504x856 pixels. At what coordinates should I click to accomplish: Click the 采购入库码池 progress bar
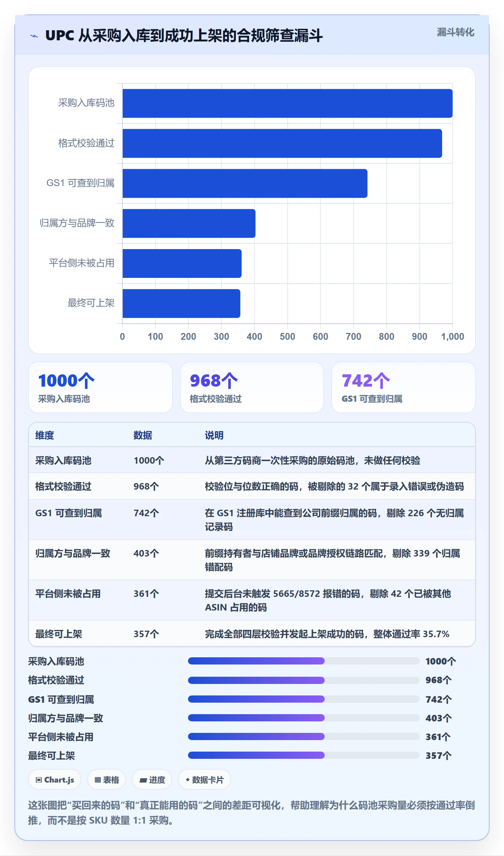[303, 661]
